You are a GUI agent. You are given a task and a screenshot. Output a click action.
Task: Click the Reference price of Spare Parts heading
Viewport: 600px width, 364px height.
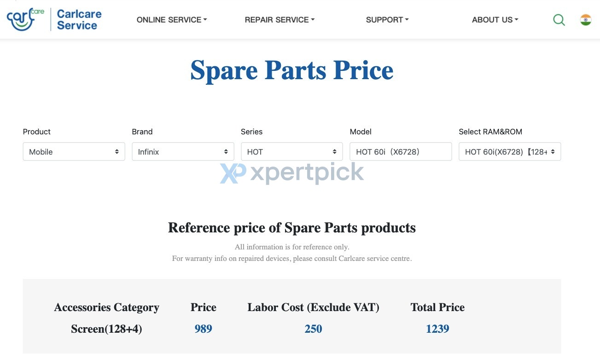coord(292,228)
